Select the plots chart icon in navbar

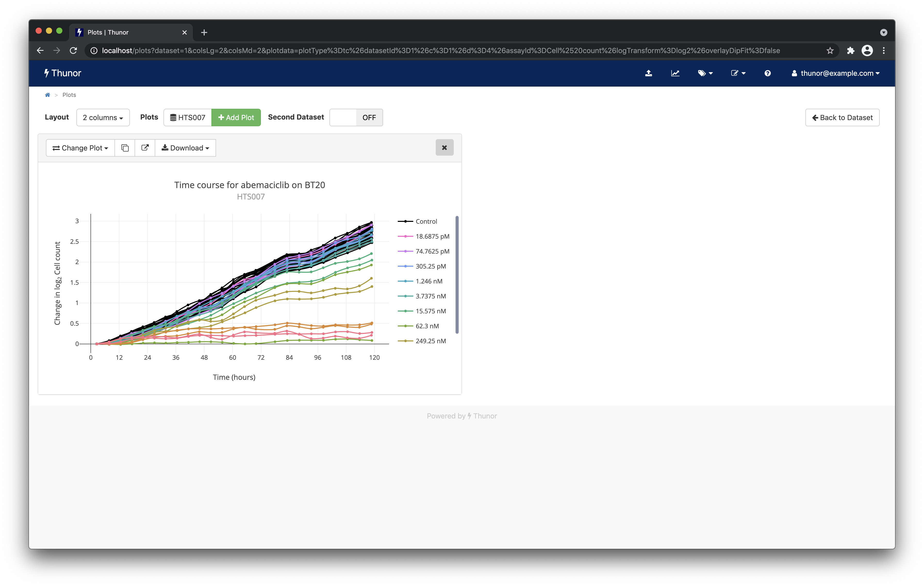click(675, 73)
